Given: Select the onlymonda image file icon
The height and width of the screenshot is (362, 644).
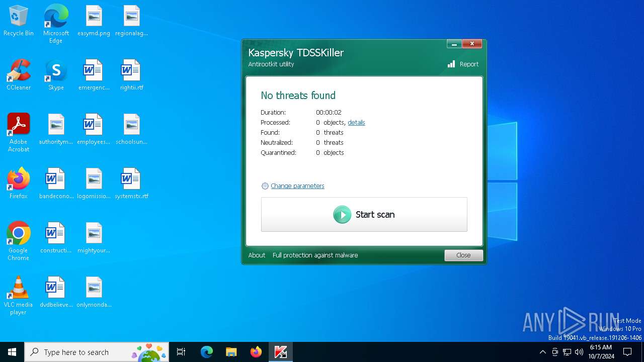Looking at the screenshot, I should pyautogui.click(x=94, y=293).
